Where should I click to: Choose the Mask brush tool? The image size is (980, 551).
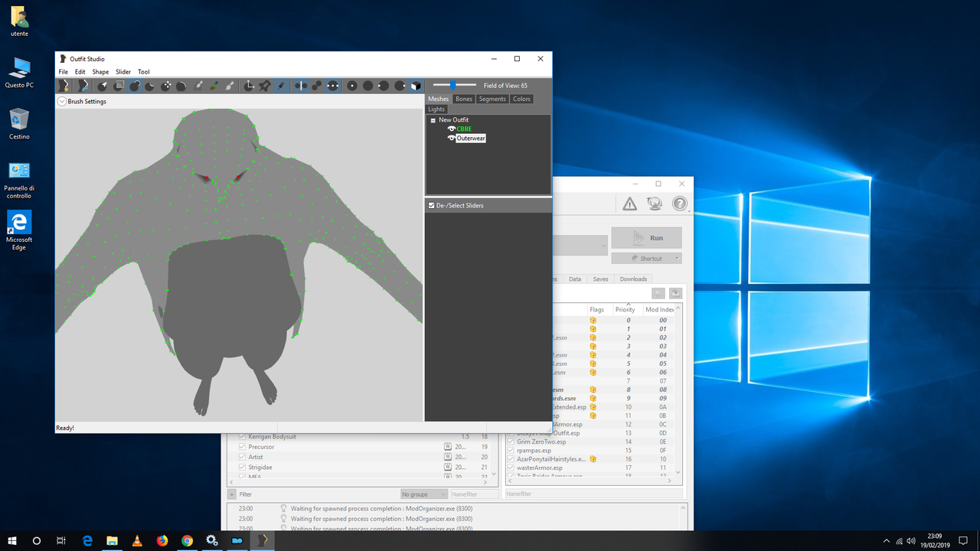pyautogui.click(x=119, y=86)
